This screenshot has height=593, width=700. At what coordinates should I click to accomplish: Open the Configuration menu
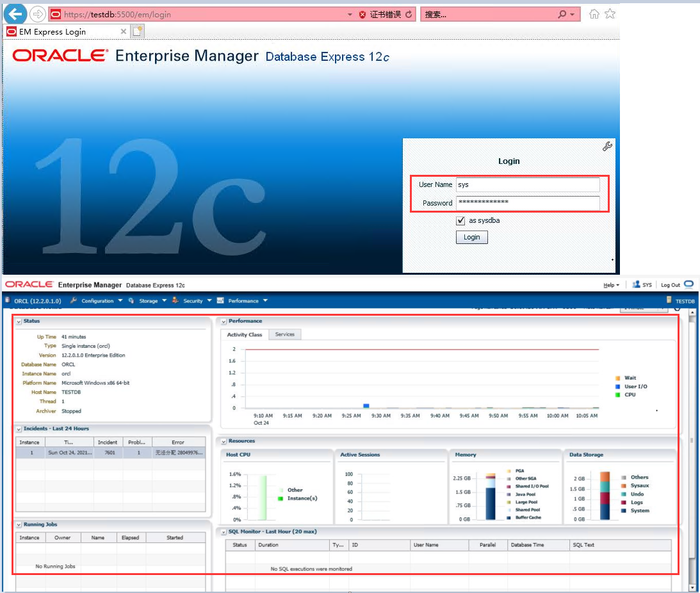coord(97,300)
